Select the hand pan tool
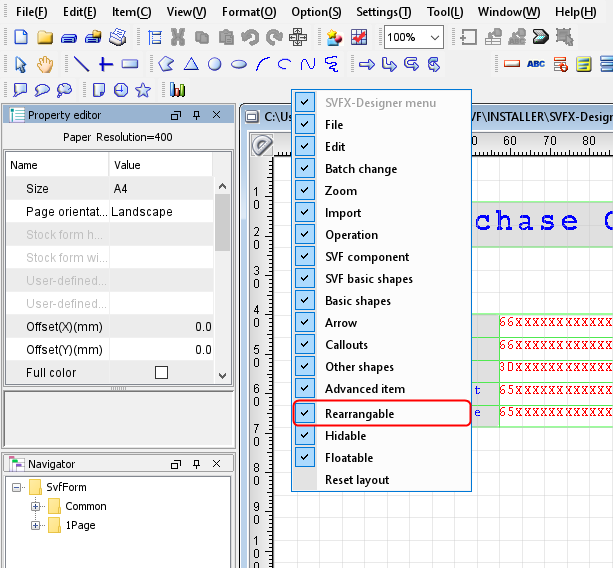 point(45,64)
